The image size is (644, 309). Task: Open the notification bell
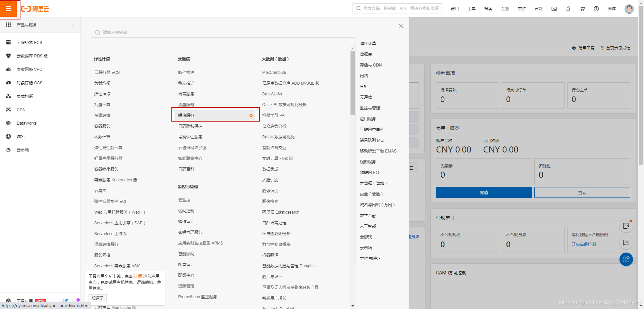[568, 8]
